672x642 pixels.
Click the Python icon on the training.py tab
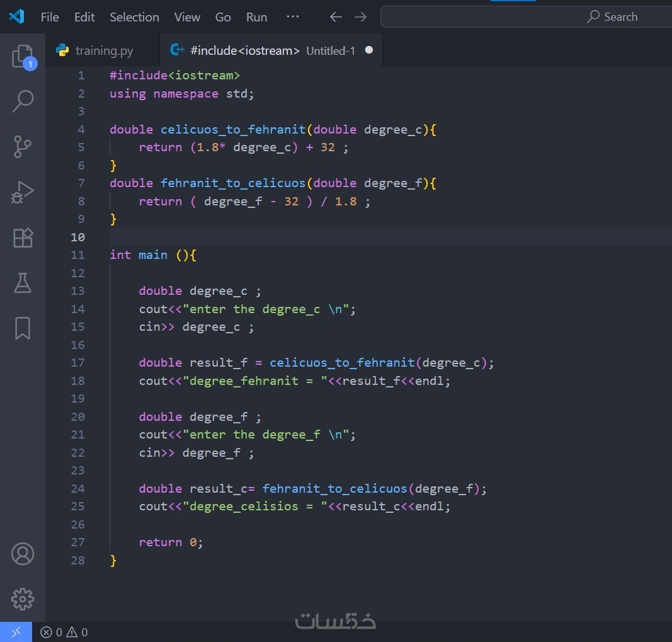(62, 50)
